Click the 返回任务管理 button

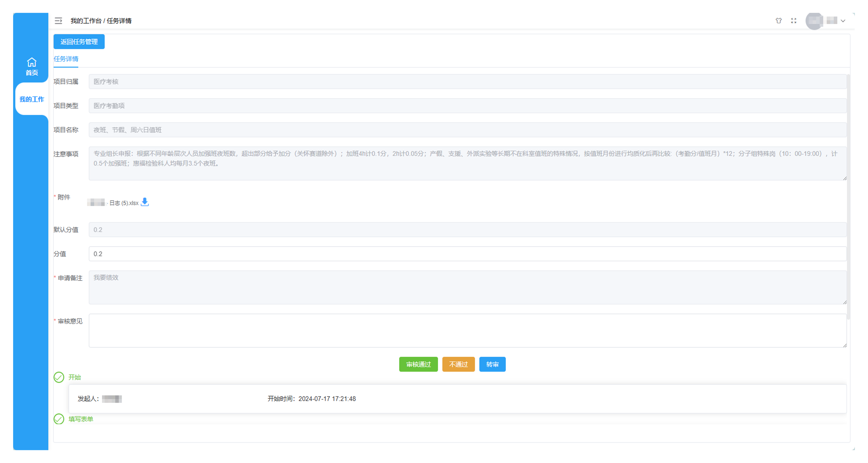[x=79, y=42]
